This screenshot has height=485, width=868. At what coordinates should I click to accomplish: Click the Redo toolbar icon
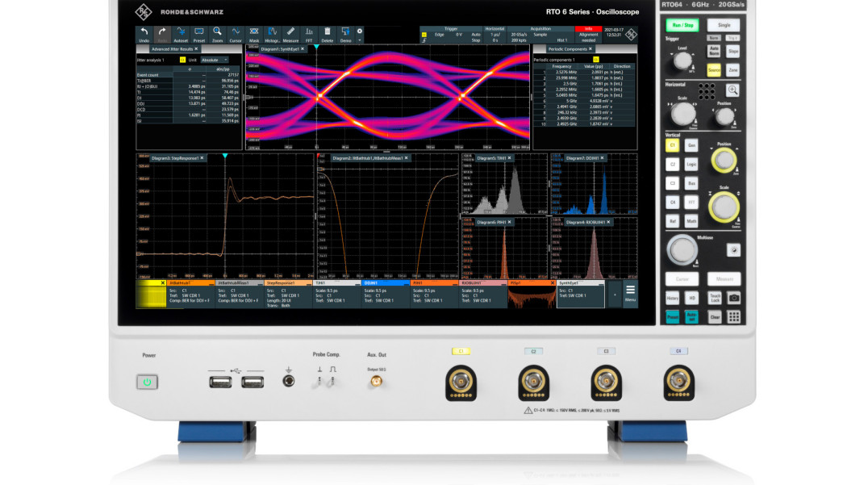tap(162, 35)
